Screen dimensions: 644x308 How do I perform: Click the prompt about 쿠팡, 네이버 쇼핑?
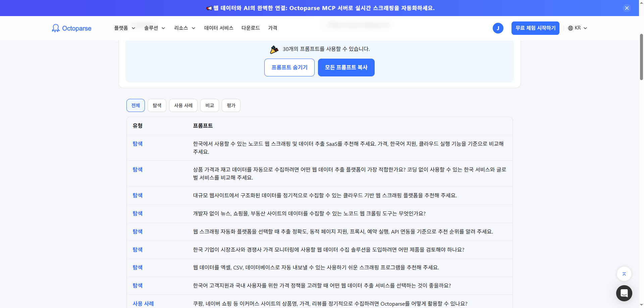[330, 304]
